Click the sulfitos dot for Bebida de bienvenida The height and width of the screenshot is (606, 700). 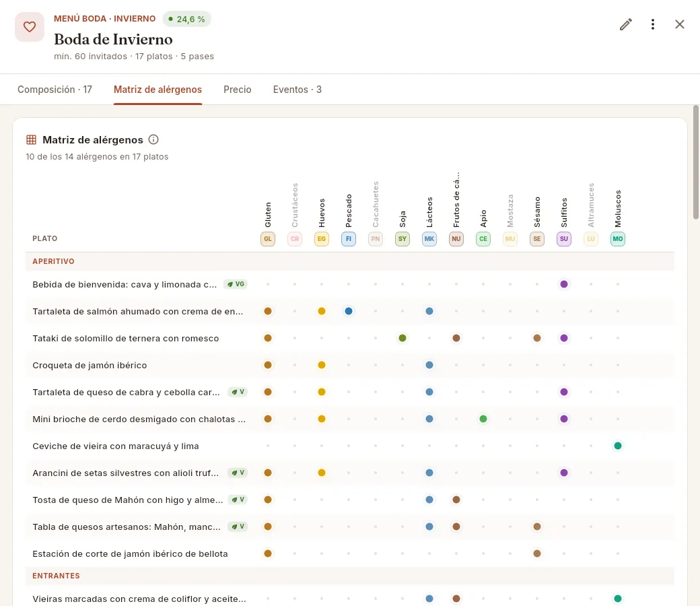(564, 284)
